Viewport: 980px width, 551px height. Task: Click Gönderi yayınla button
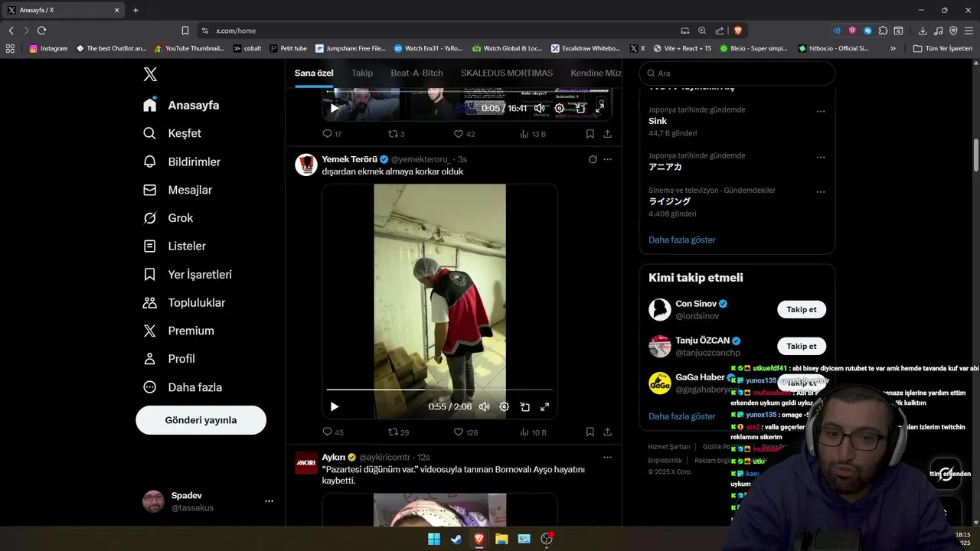tap(201, 420)
